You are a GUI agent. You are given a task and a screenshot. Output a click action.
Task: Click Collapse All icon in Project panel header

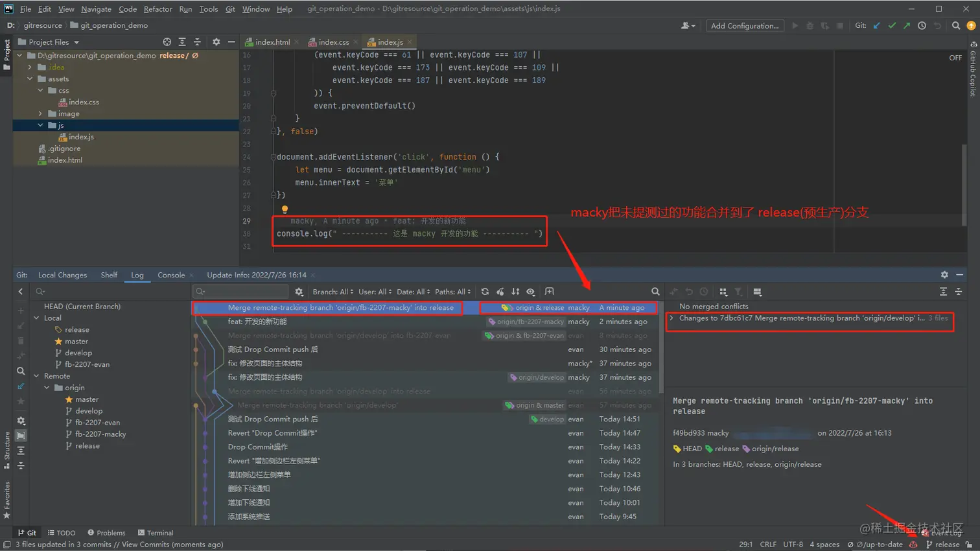click(x=198, y=42)
